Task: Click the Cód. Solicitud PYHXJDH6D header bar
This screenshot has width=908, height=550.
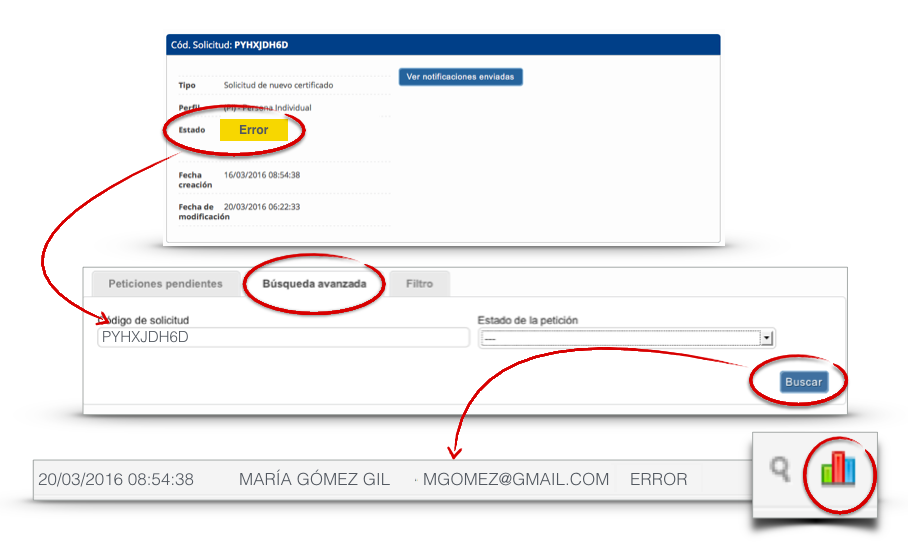Action: coord(442,44)
